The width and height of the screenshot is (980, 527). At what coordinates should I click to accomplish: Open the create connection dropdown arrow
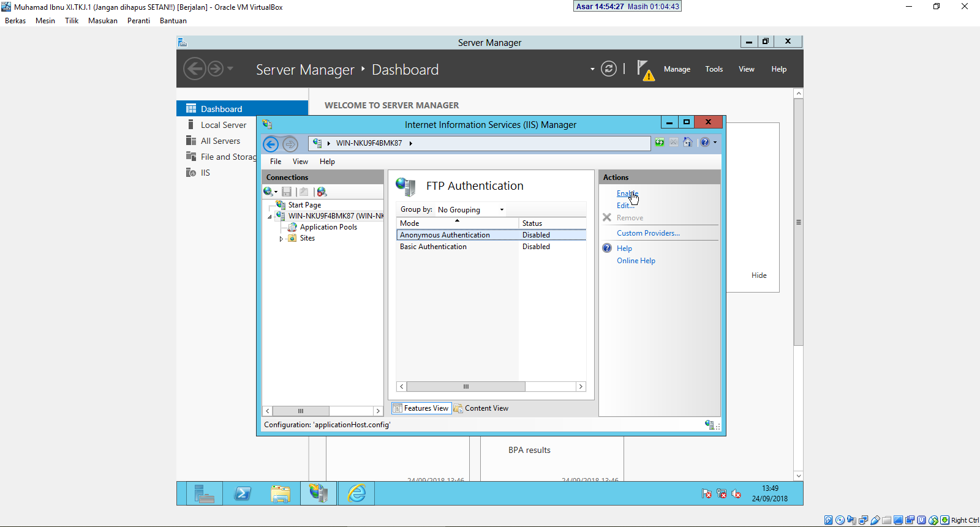(276, 192)
